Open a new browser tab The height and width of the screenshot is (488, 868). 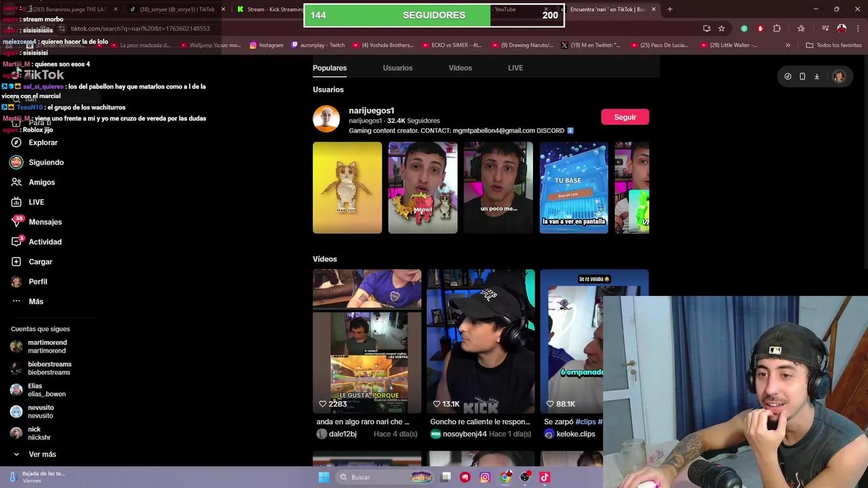[x=670, y=9]
